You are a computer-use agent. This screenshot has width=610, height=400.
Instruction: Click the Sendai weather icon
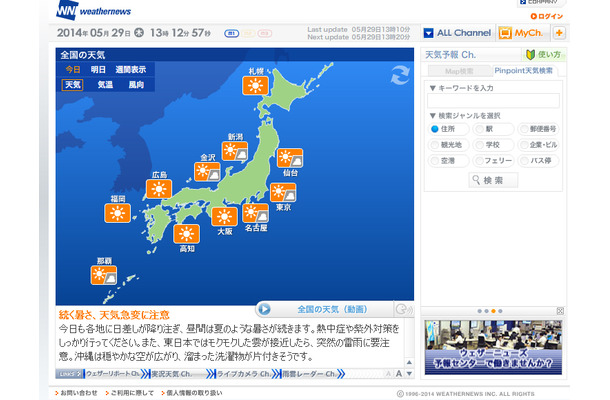tap(290, 158)
